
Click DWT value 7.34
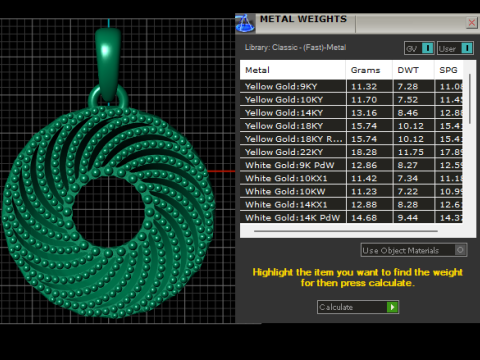[408, 178]
